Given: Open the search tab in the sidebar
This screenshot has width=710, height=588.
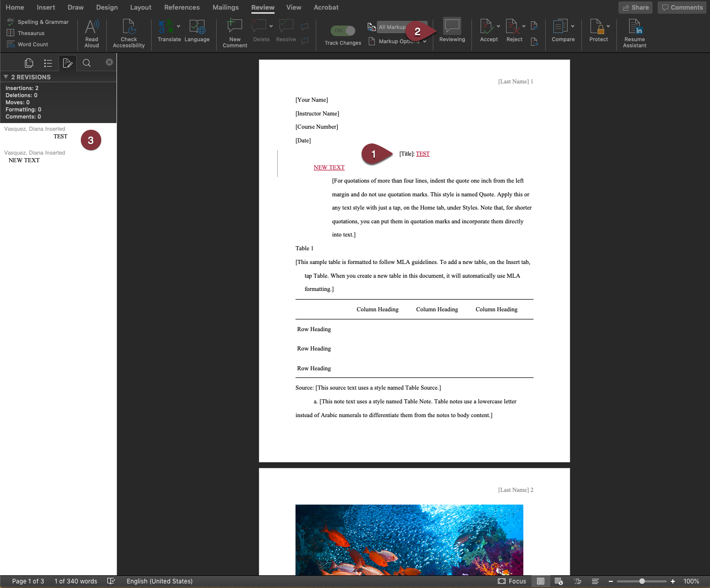Looking at the screenshot, I should [x=87, y=63].
